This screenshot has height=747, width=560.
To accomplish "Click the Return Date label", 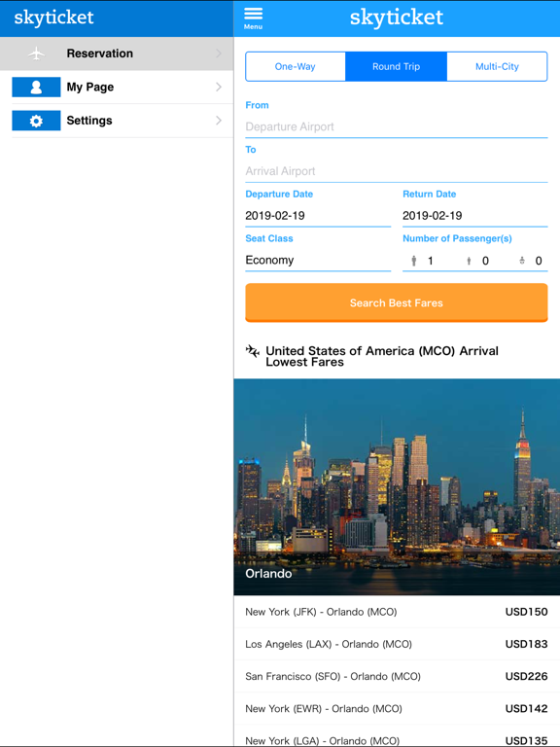I will (430, 194).
